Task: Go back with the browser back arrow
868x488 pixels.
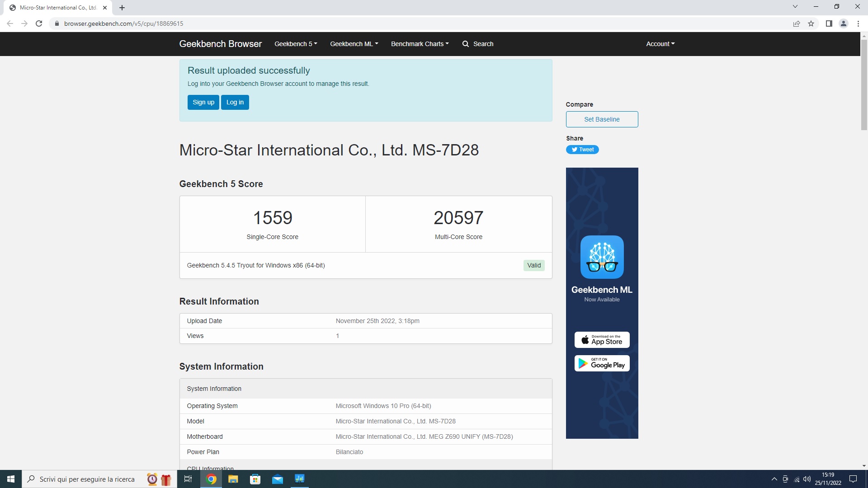Action: [10, 23]
